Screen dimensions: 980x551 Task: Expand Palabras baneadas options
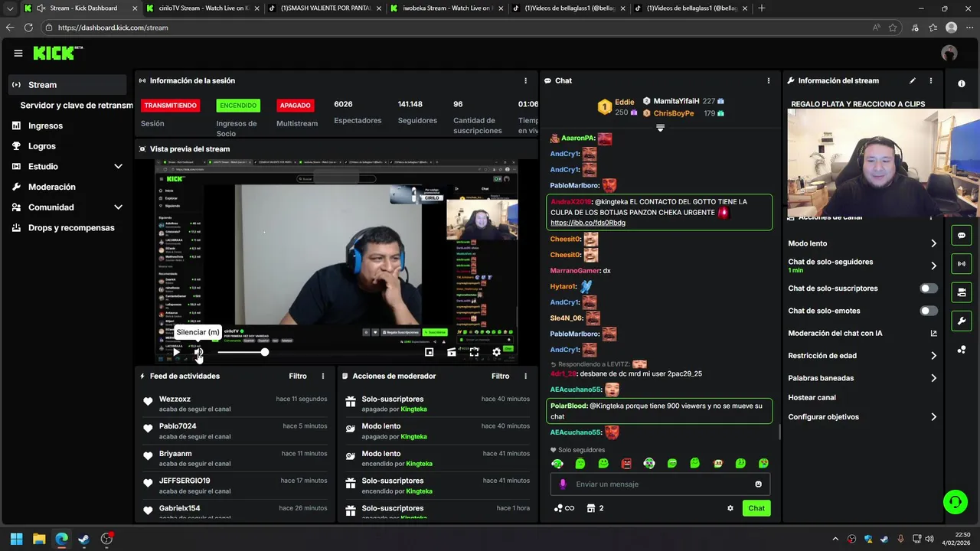933,378
